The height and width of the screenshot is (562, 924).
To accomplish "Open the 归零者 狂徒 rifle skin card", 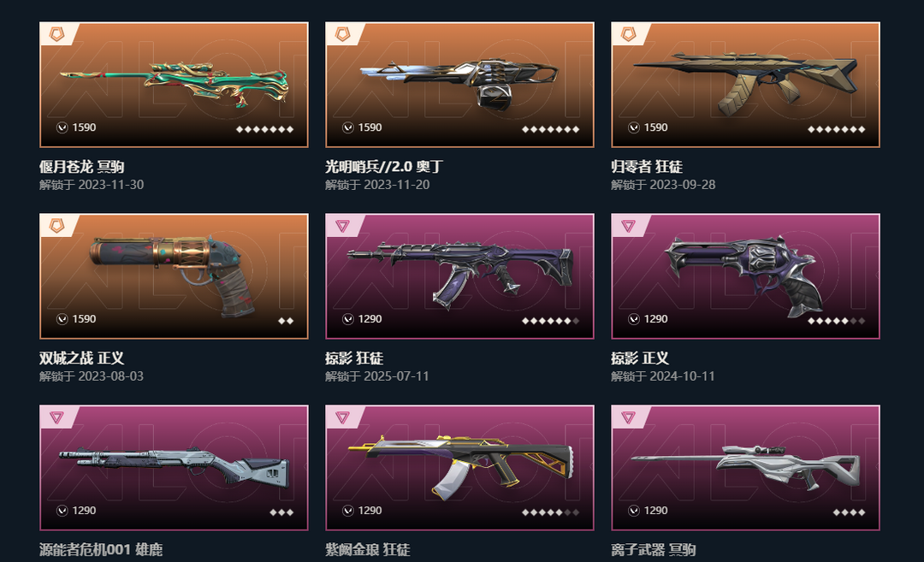I will pyautogui.click(x=745, y=84).
